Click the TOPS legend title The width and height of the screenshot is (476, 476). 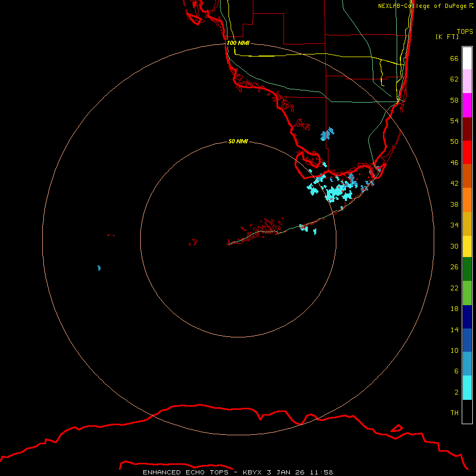point(465,31)
